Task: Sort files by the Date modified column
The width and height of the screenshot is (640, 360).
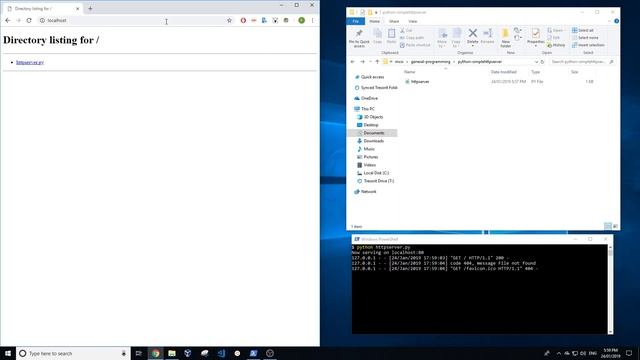Action: pyautogui.click(x=504, y=72)
